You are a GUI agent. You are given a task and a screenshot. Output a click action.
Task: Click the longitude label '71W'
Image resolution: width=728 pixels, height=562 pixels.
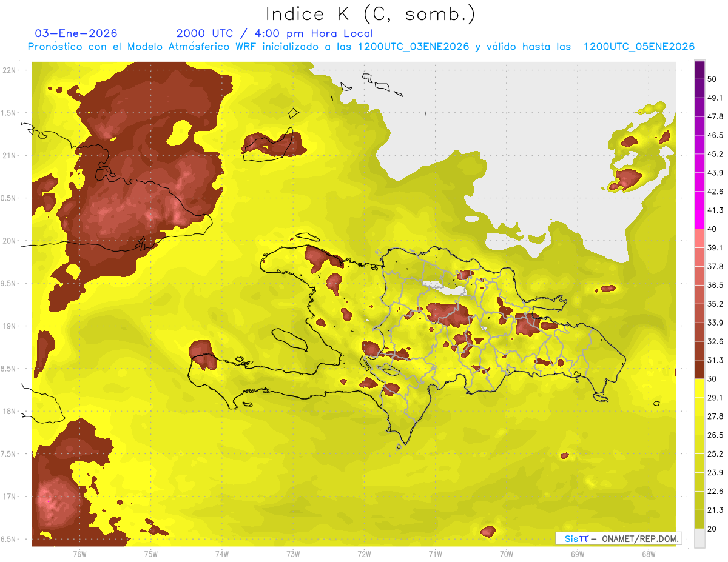435,554
